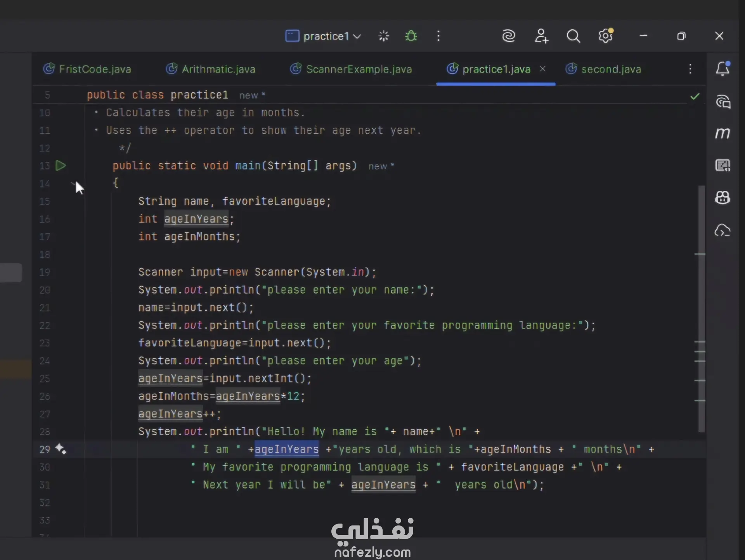The height and width of the screenshot is (560, 745).
Task: Open the editor tabs overflow menu
Action: 690,69
